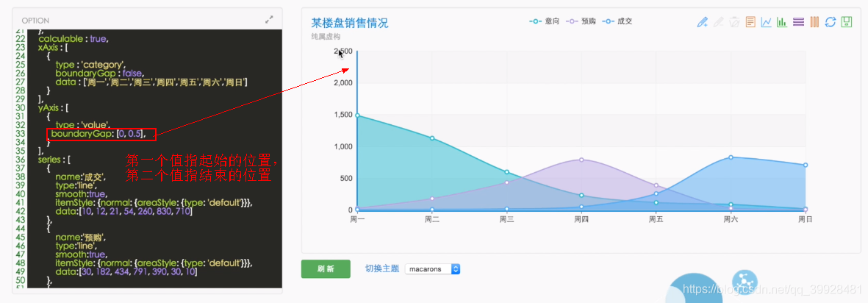Screen dimensions: 868x303
Task: Click the 成交 peak point at 周六
Action: click(731, 157)
